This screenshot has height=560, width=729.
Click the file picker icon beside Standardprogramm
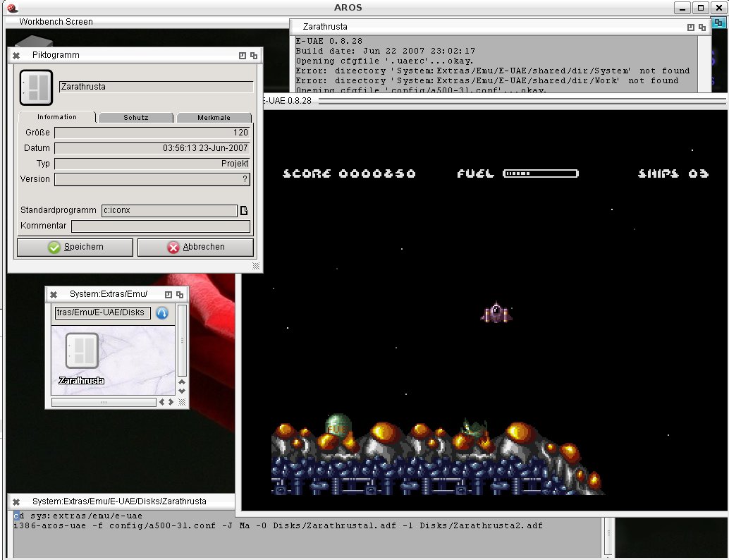click(244, 211)
